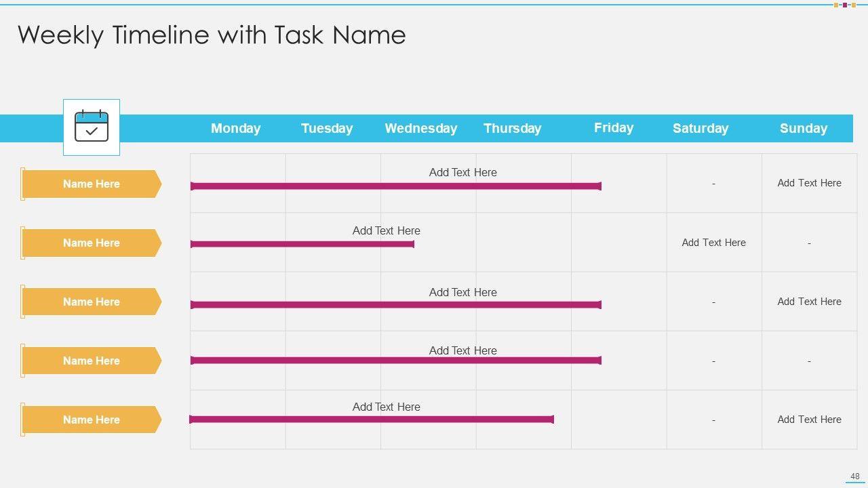Screen dimensions: 868x488
Task: Select the Friday column header
Action: click(x=614, y=128)
